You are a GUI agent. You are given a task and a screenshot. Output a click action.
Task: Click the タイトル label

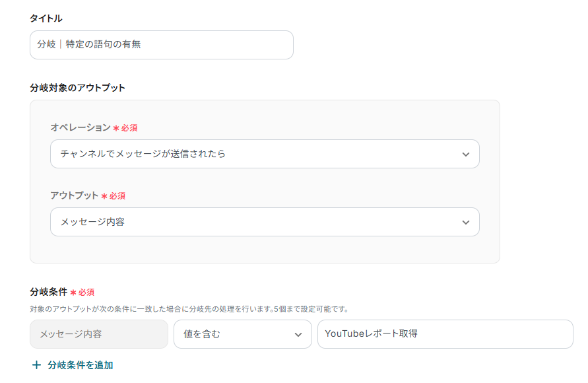(46, 18)
